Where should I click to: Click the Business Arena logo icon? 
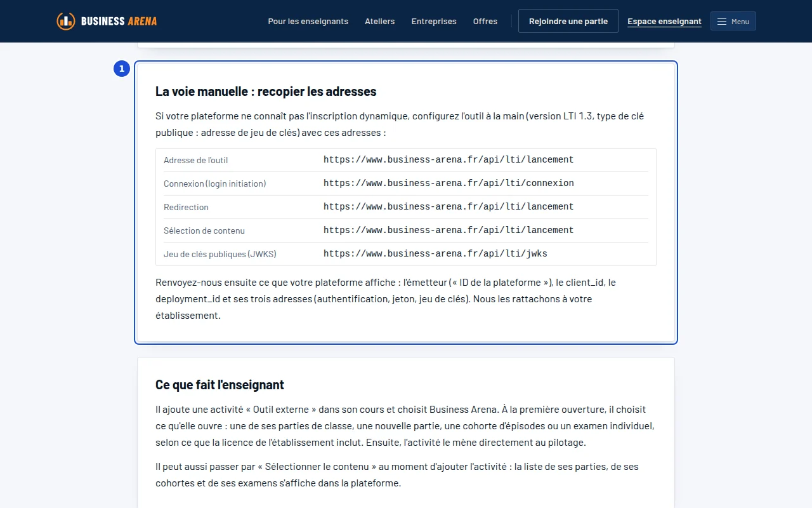pyautogui.click(x=65, y=21)
